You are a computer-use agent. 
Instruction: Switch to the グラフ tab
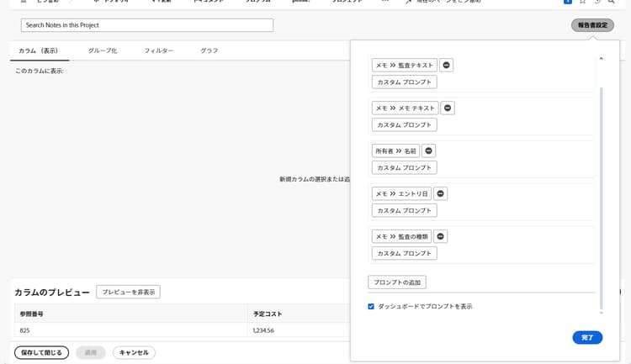click(209, 50)
